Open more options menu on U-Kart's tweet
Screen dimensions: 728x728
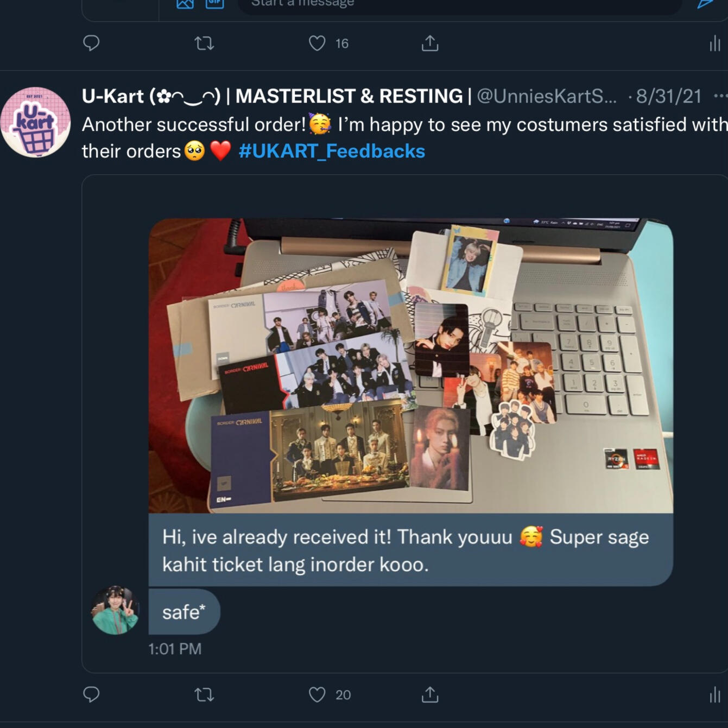point(720,96)
